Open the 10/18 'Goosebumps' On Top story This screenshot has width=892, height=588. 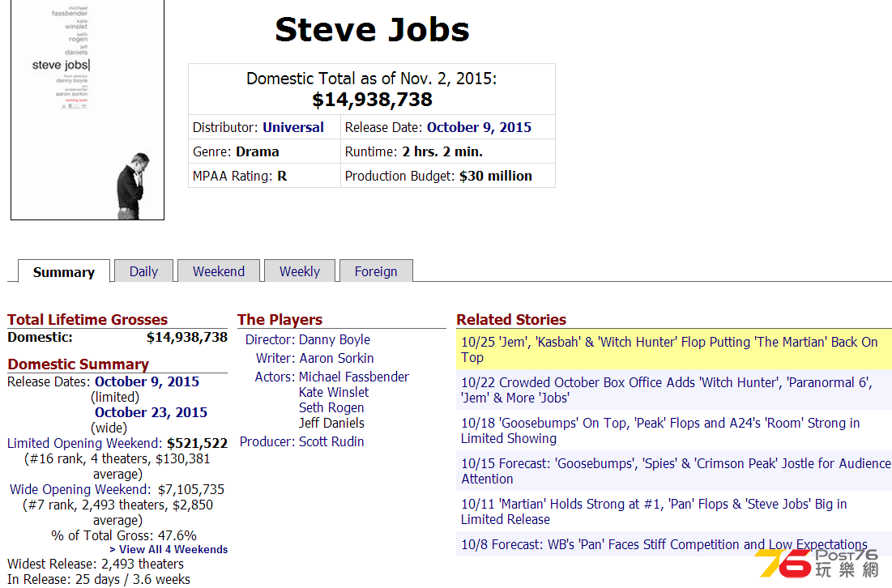tap(660, 431)
